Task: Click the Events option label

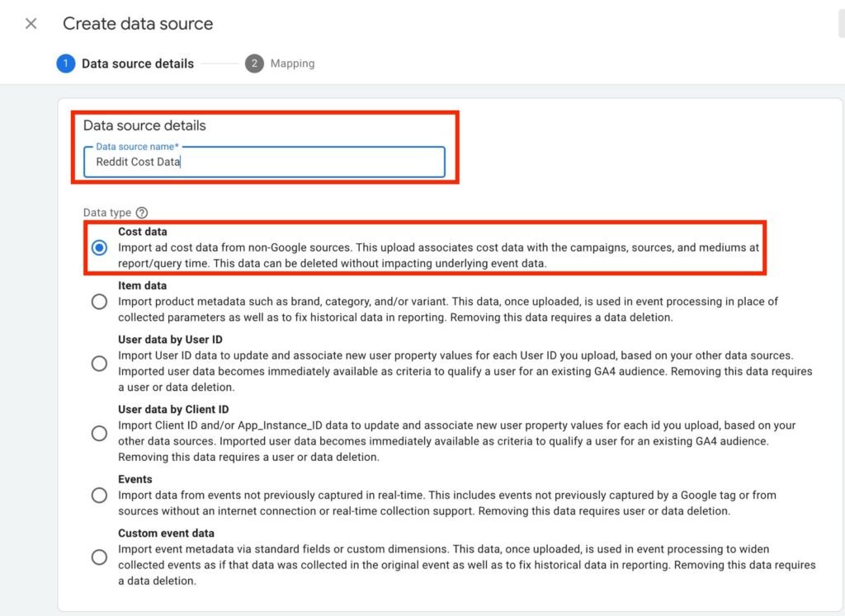Action: tap(135, 479)
